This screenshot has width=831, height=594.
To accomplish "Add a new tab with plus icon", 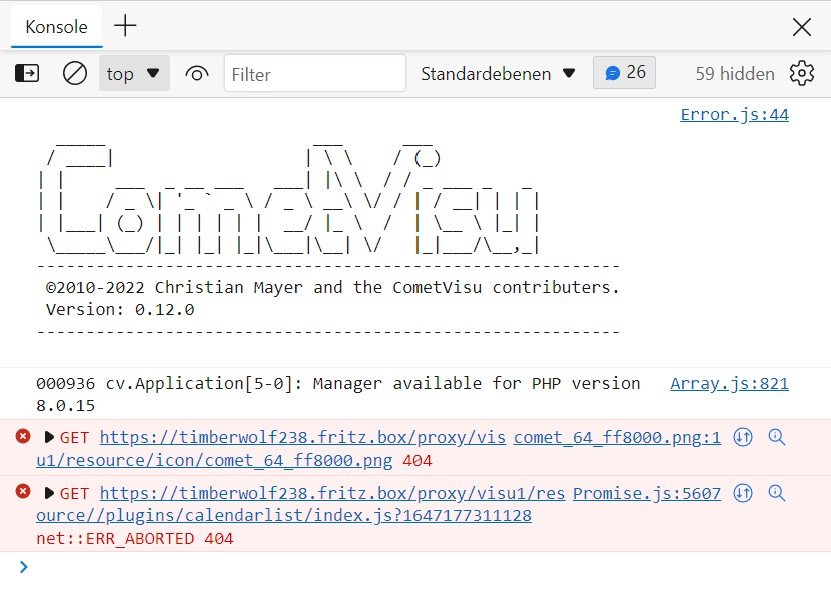I will (126, 25).
